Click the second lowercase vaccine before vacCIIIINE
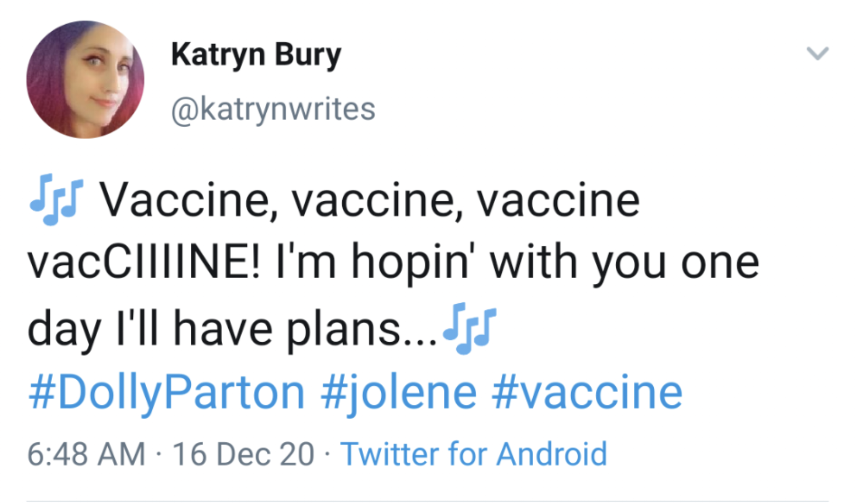Image resolution: width=855 pixels, height=504 pixels. coord(558,201)
